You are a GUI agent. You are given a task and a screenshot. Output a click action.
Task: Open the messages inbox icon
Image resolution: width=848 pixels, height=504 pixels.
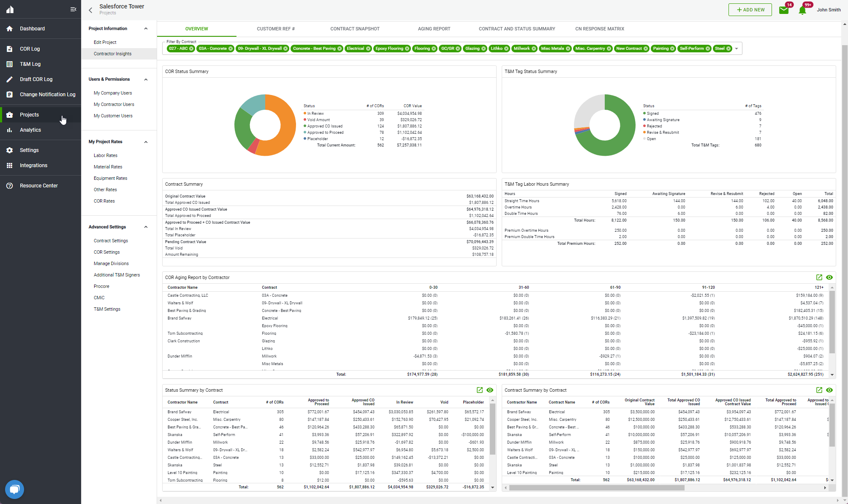click(x=784, y=9)
